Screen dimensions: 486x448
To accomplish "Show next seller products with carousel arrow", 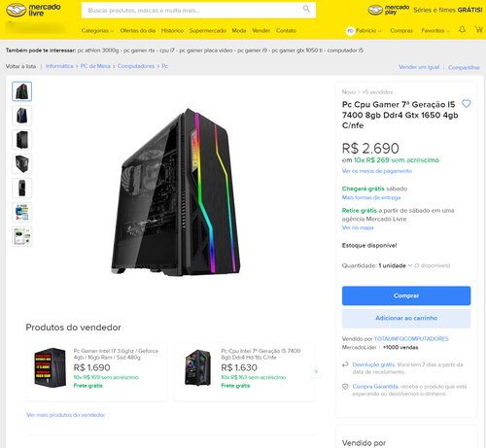I will pos(316,371).
